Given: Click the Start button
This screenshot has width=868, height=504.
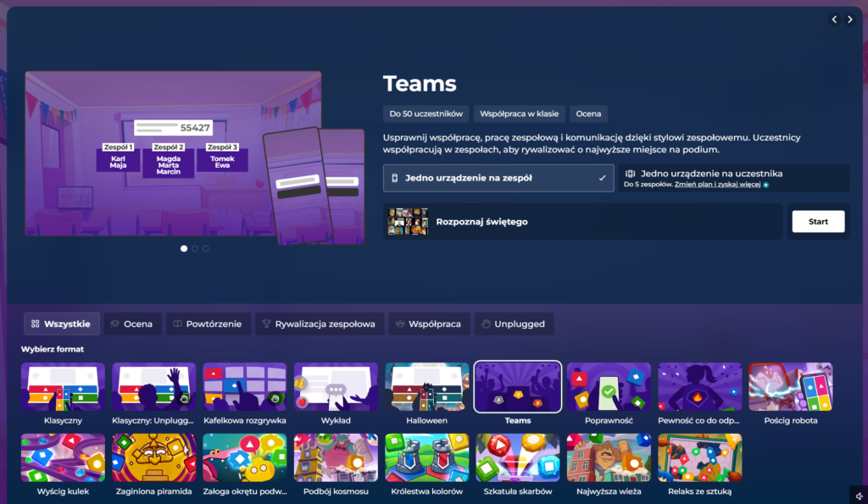Looking at the screenshot, I should tap(818, 221).
